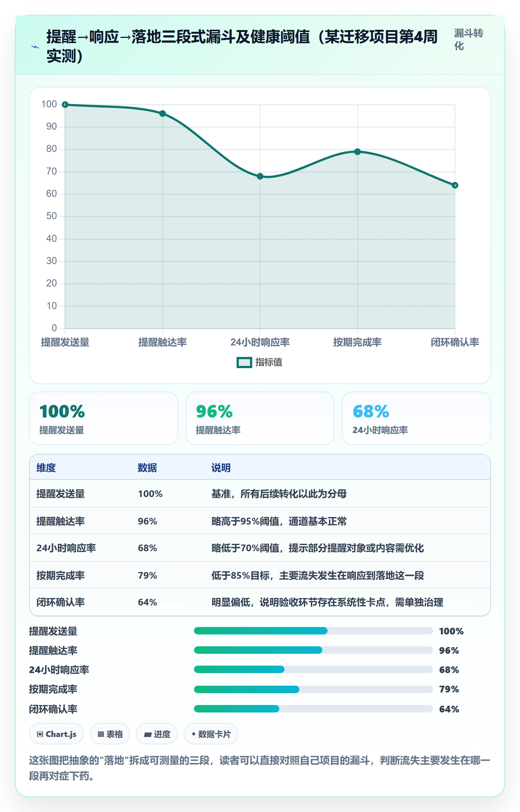This screenshot has height=812, width=520.
Task: Click the 表格 chip
Action: pyautogui.click(x=110, y=734)
